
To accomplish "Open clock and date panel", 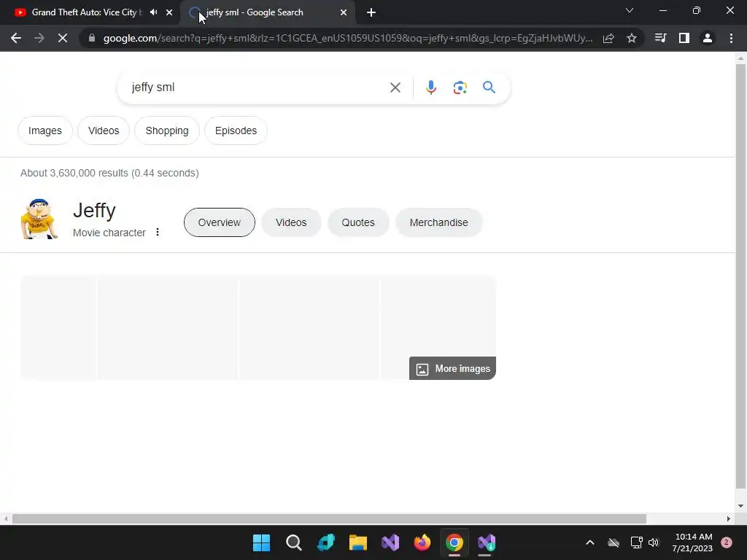I will [x=693, y=542].
